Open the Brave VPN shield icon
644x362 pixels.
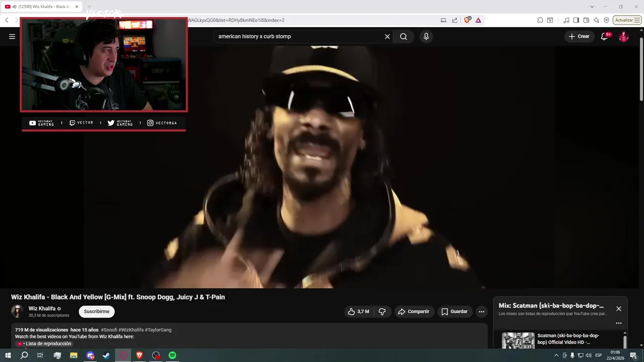coord(606,20)
